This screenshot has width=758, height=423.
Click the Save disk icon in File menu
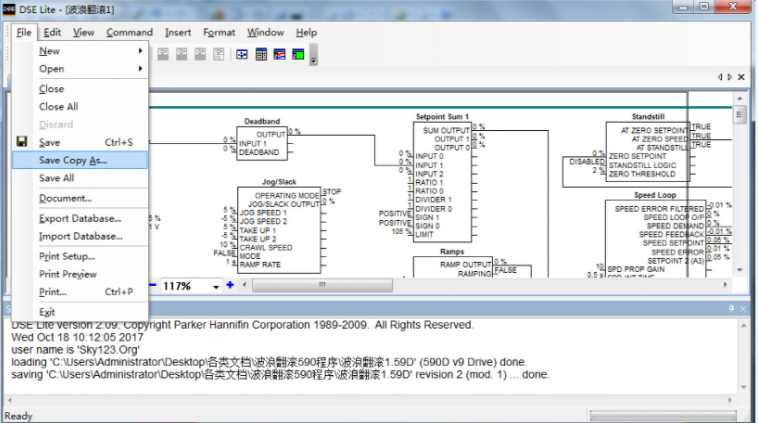(x=21, y=143)
